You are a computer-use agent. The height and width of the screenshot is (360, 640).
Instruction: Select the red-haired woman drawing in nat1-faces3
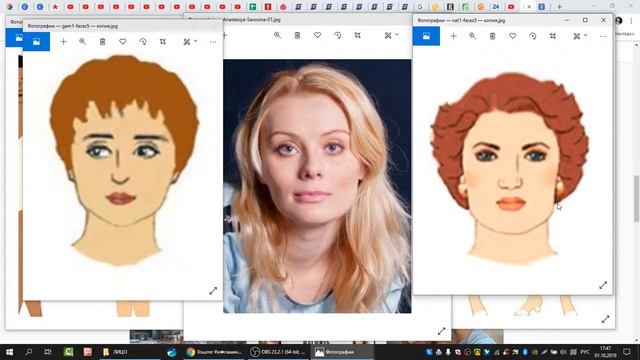point(510,169)
